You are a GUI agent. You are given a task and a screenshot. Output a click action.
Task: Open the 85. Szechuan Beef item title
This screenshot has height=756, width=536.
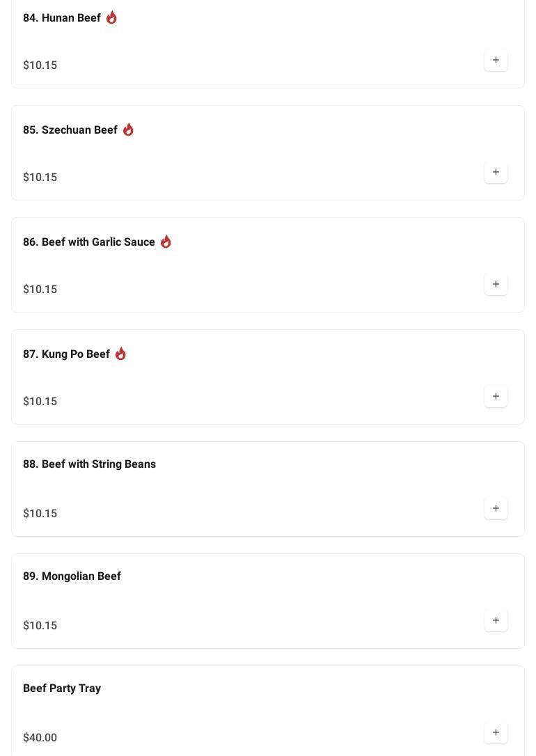[x=70, y=130]
